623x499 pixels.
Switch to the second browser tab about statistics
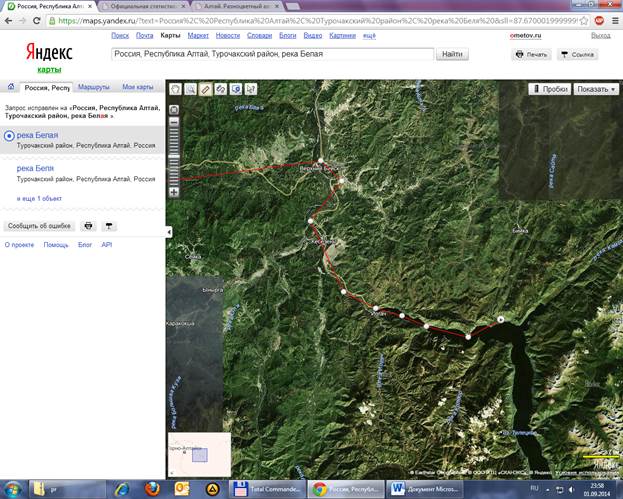(144, 6)
